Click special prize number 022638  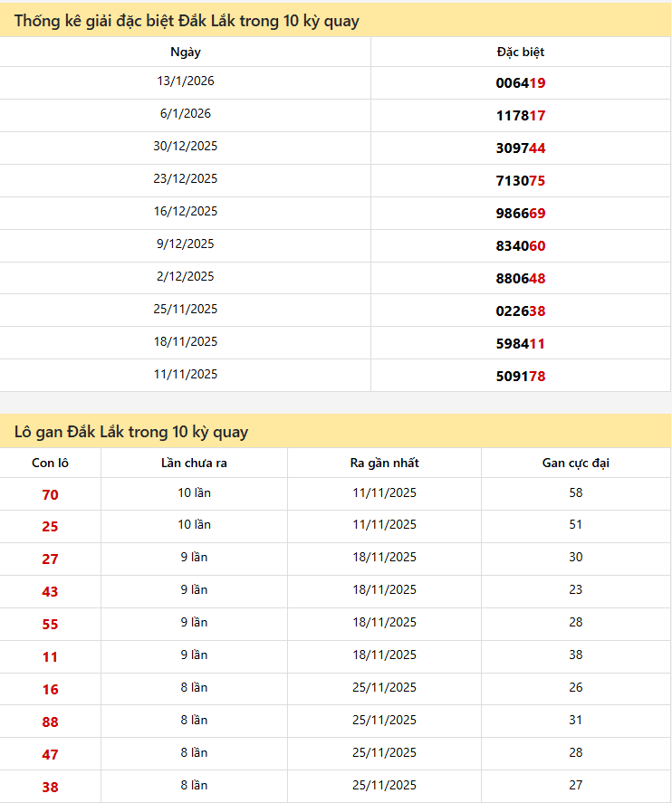(x=520, y=311)
